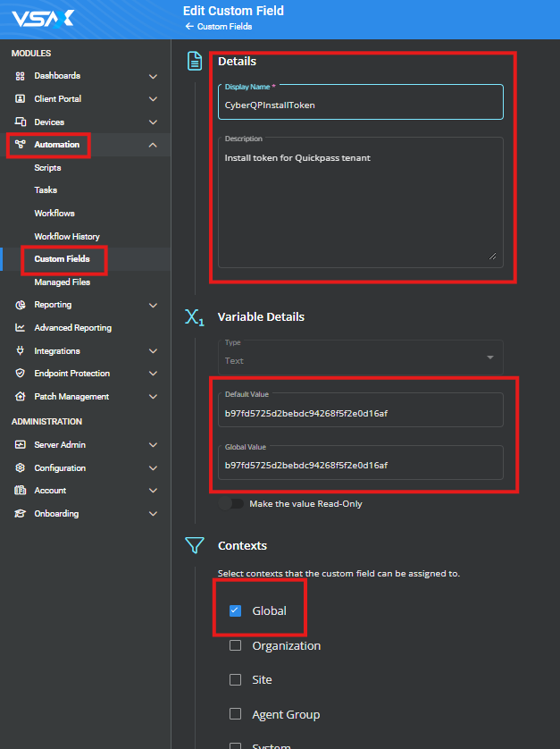Image resolution: width=560 pixels, height=749 pixels.
Task: Enable the Organization context checkbox
Action: click(x=234, y=645)
